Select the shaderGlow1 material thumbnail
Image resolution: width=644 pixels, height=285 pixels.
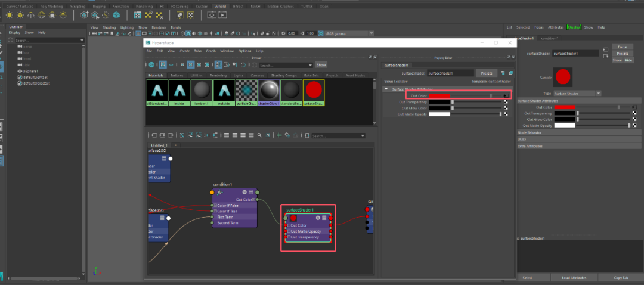coord(268,93)
